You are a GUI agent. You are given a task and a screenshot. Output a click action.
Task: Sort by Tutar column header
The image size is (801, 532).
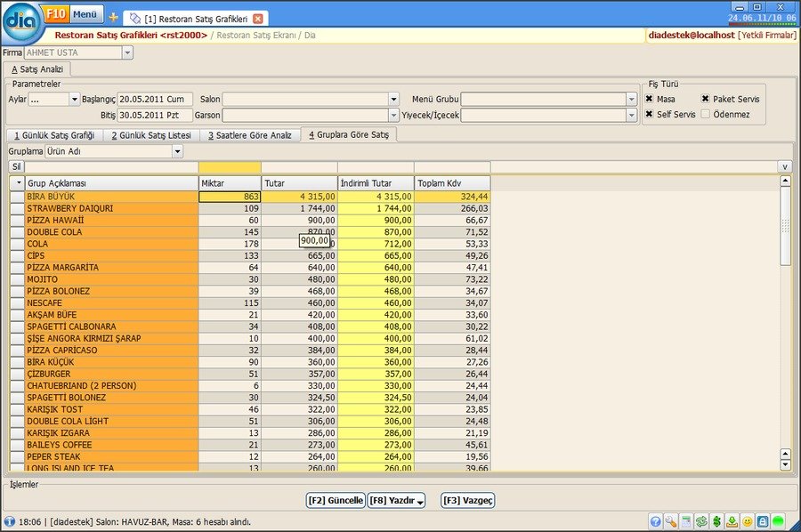299,183
